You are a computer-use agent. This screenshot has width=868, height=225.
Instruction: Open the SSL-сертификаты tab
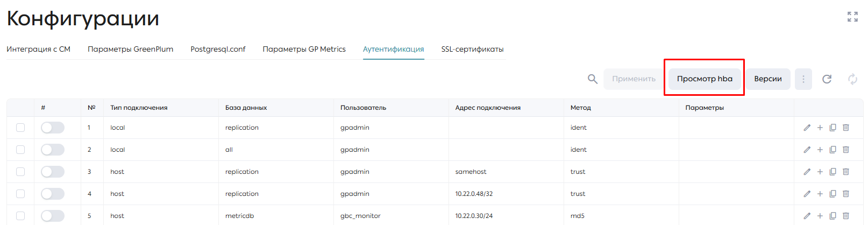(x=472, y=49)
